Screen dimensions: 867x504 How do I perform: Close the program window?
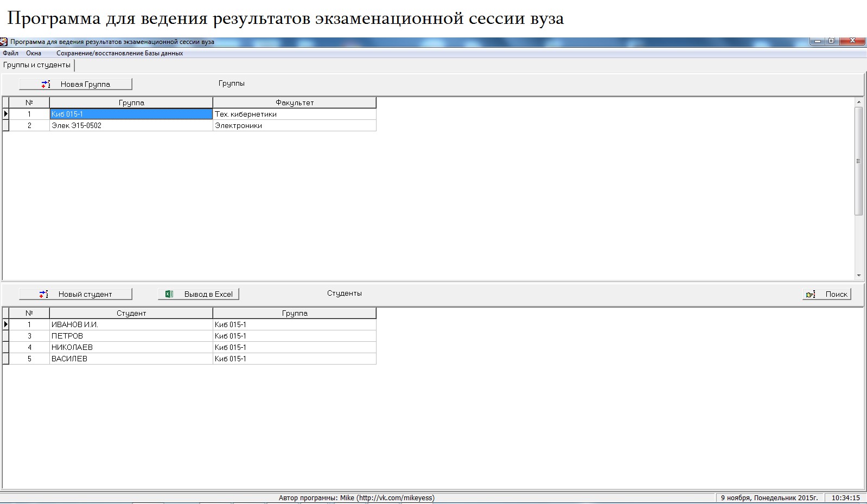pyautogui.click(x=852, y=41)
